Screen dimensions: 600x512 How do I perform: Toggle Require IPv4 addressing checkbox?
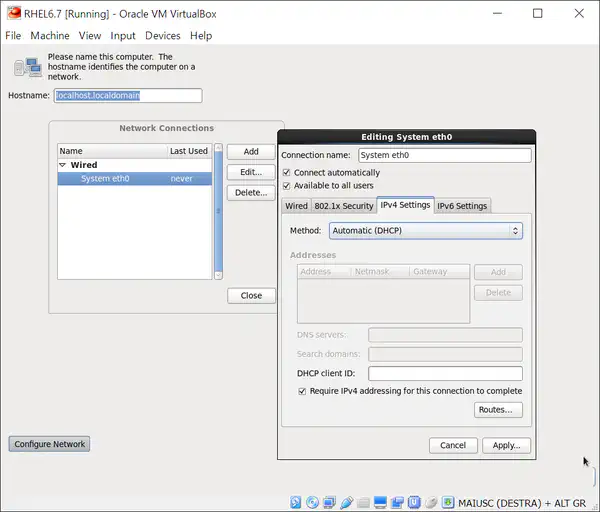click(302, 391)
